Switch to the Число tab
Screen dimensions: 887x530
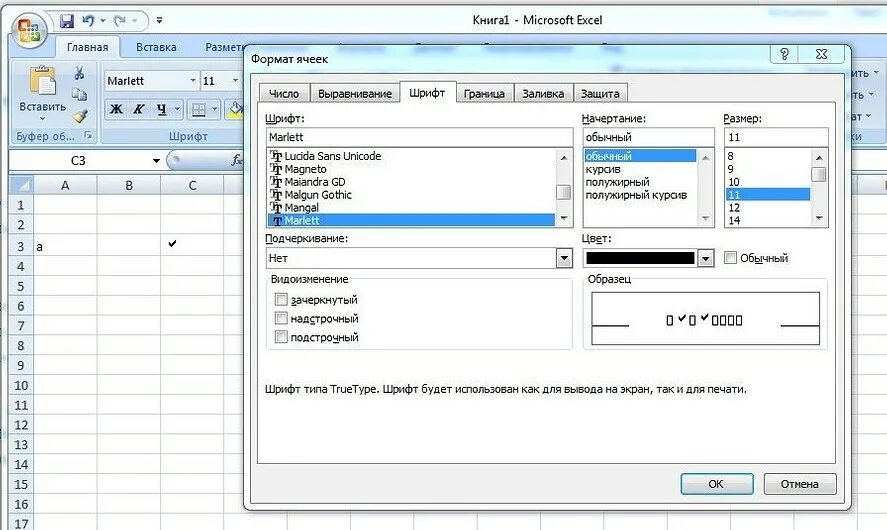[284, 93]
